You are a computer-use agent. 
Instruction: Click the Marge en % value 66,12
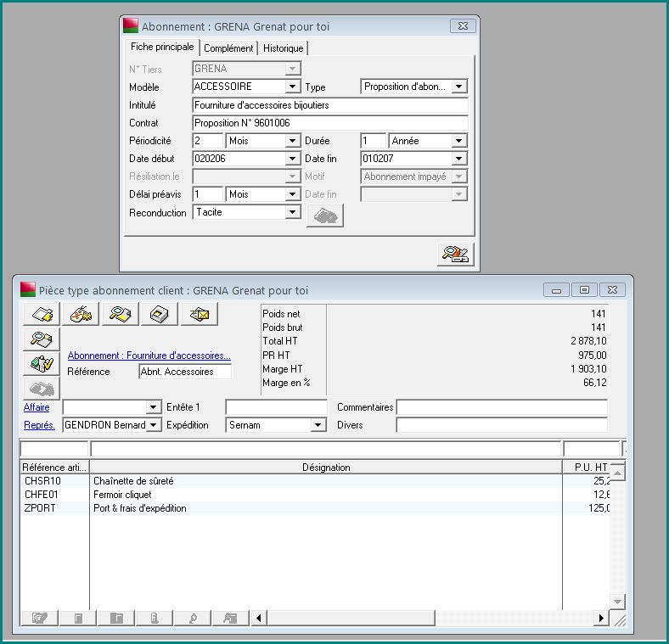[595, 383]
